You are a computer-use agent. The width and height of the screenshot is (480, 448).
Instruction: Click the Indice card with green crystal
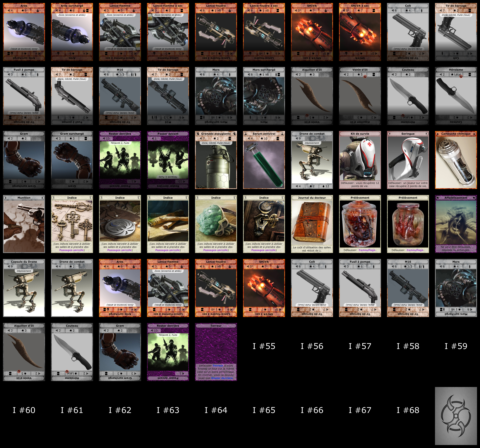coord(216,224)
